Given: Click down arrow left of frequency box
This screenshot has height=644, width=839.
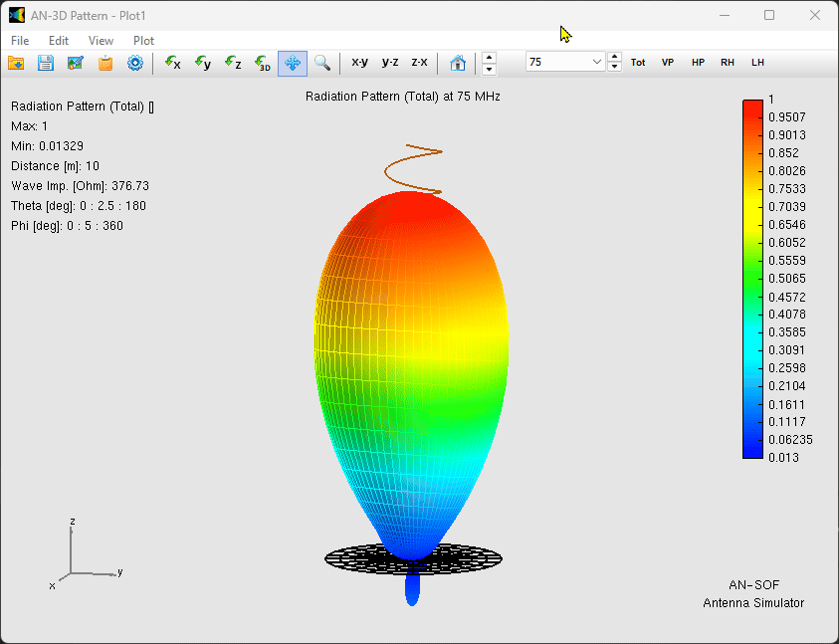Looking at the screenshot, I should [x=489, y=69].
